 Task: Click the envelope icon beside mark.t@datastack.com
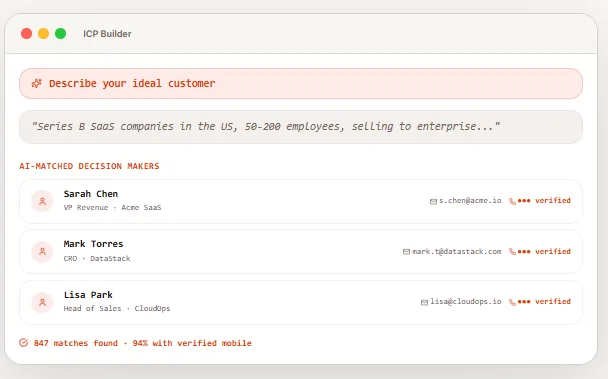406,252
